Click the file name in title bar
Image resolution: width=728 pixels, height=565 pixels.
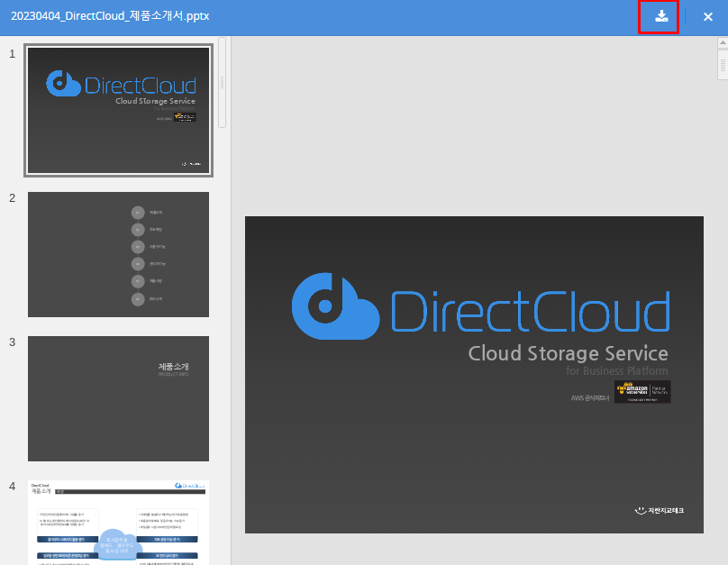point(110,16)
